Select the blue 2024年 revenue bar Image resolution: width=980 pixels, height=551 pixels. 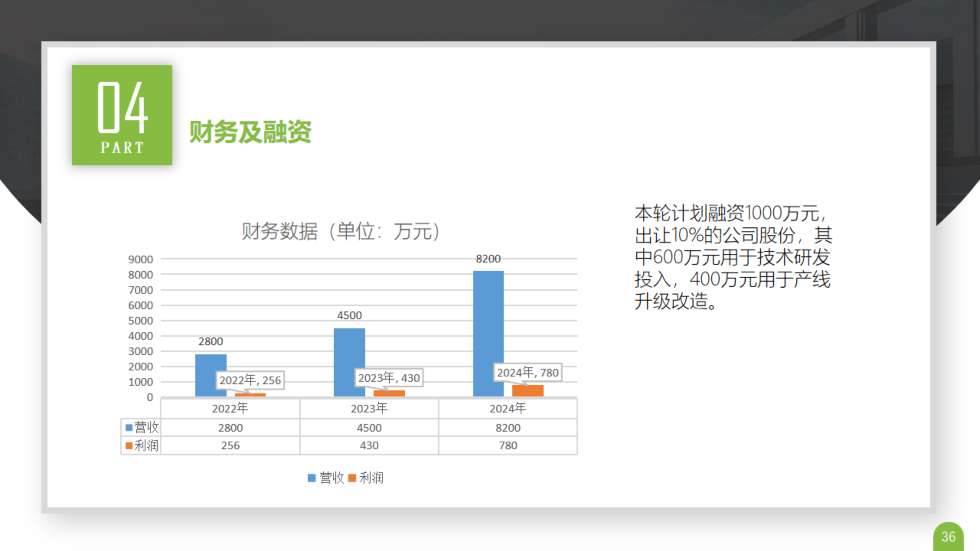(x=488, y=333)
